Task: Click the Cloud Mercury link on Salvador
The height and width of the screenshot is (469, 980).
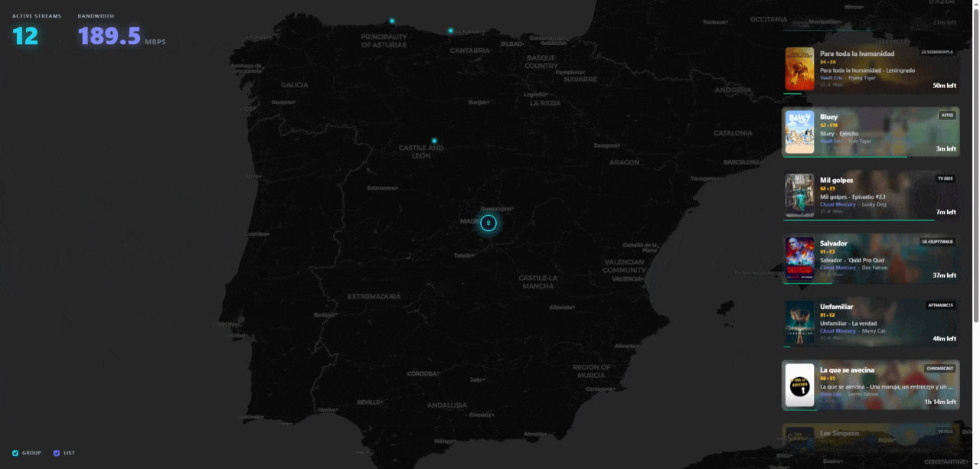Action: point(838,268)
